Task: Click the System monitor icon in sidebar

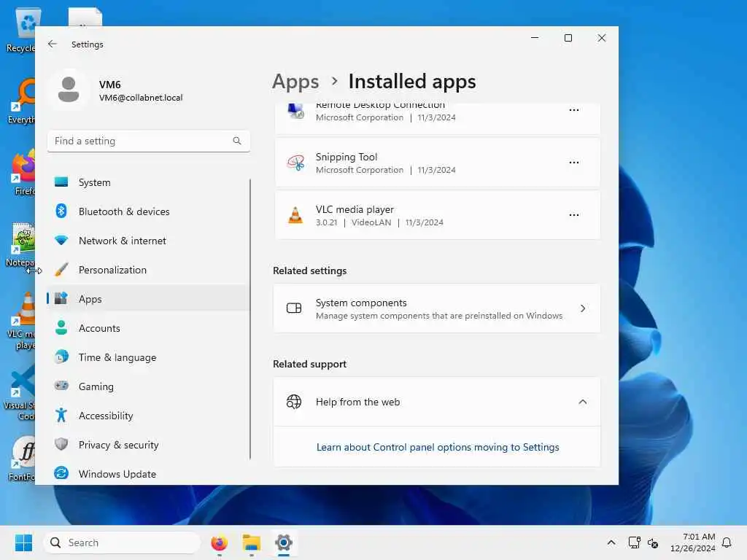Action: tap(61, 182)
